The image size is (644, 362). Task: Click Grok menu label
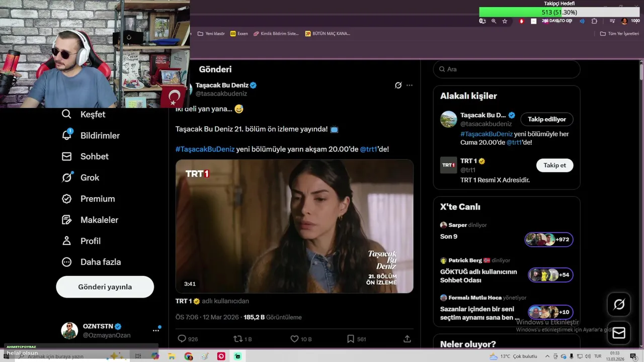click(x=90, y=177)
